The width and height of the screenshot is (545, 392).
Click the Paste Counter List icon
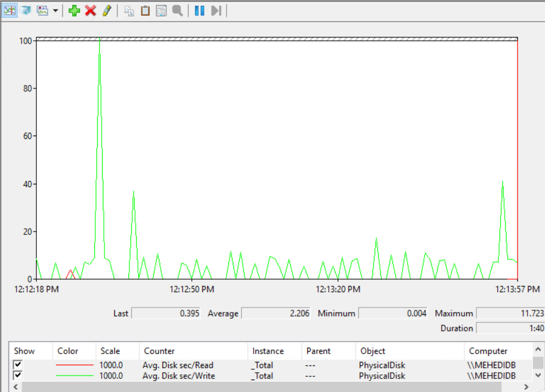click(x=145, y=10)
